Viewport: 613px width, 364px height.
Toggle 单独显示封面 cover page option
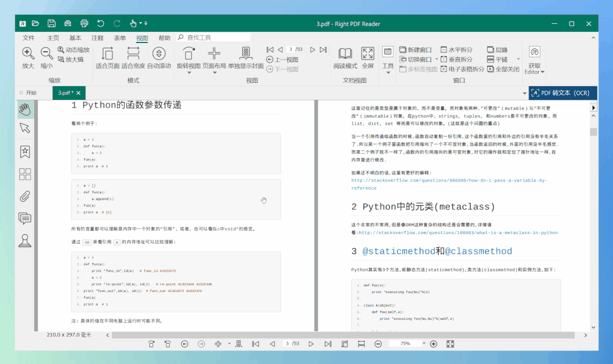246,58
